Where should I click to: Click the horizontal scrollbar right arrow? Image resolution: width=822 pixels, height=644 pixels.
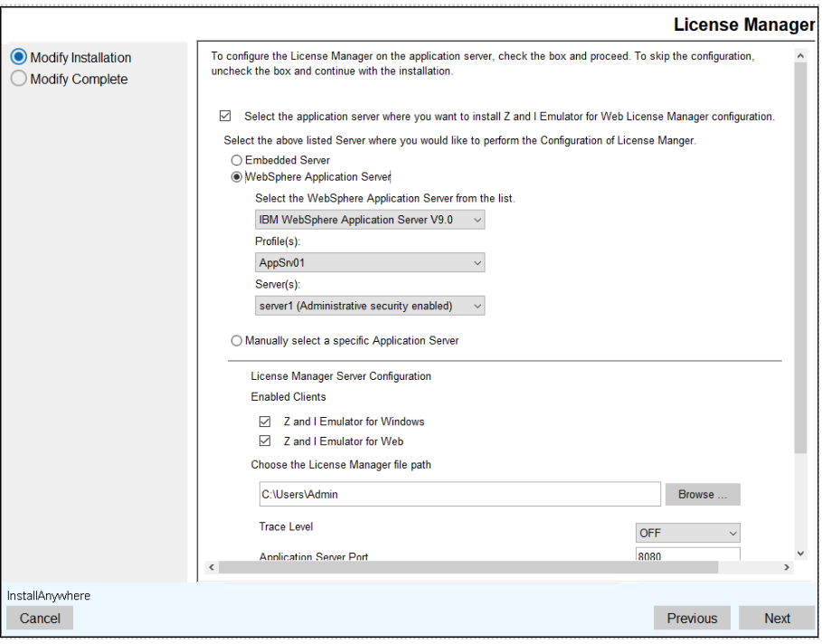coord(787,567)
